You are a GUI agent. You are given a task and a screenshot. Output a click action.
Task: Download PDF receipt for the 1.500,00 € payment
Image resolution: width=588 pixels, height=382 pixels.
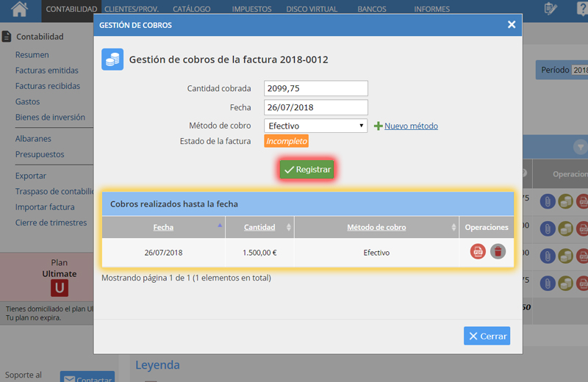478,252
